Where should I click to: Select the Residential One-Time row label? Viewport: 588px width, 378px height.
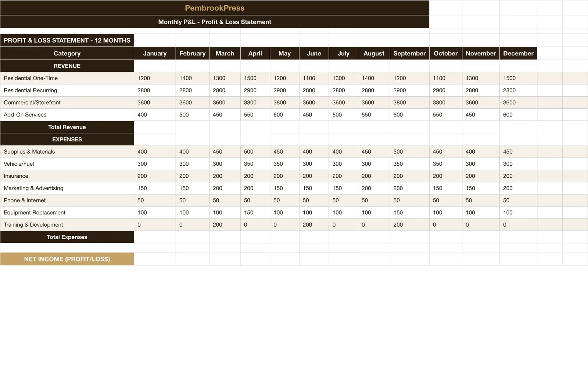[67, 78]
